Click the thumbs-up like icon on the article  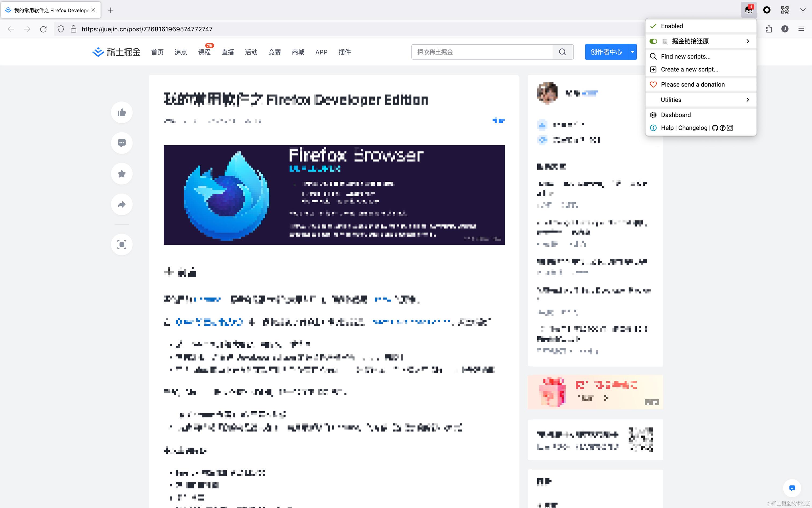(x=122, y=112)
